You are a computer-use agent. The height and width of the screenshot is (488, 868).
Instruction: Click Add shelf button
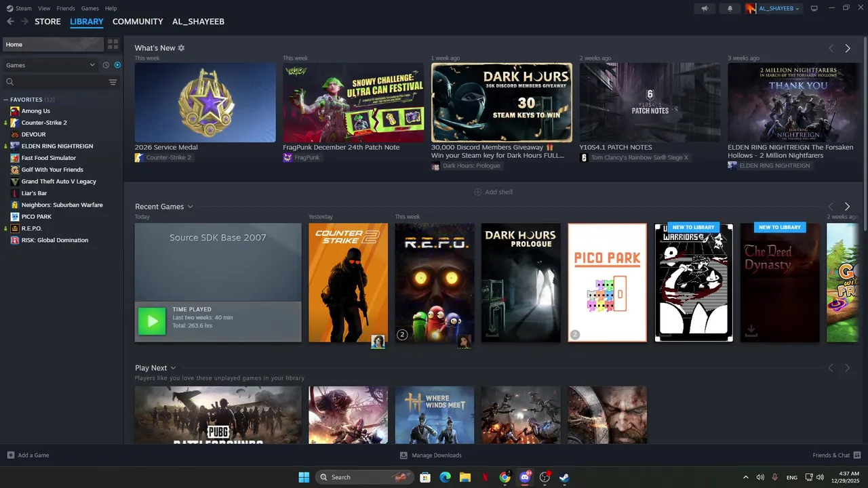click(493, 192)
